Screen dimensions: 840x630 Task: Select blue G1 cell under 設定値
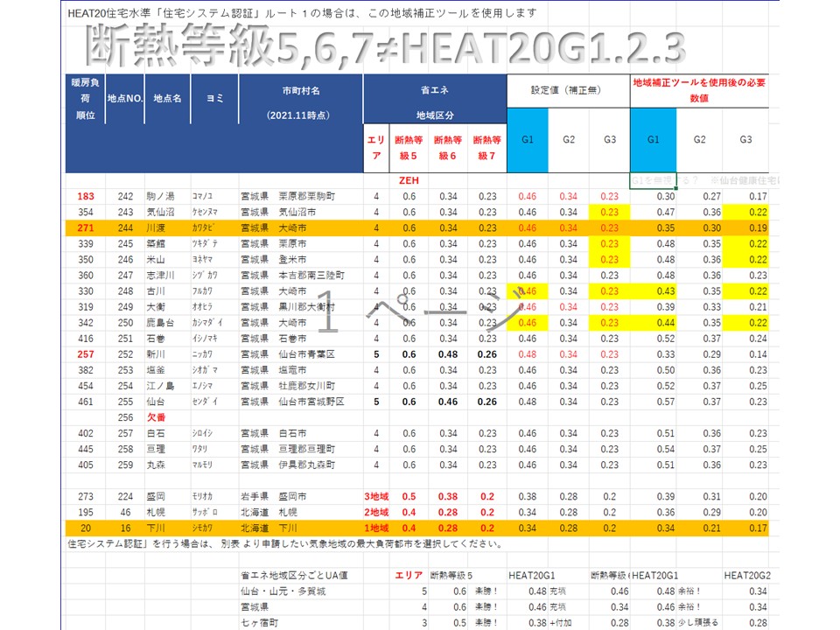click(x=528, y=140)
